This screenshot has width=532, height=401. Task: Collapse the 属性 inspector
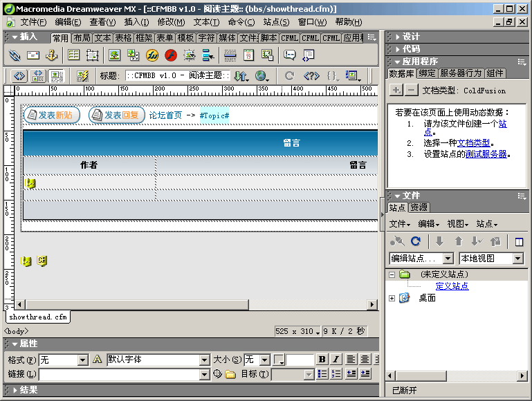pos(15,344)
